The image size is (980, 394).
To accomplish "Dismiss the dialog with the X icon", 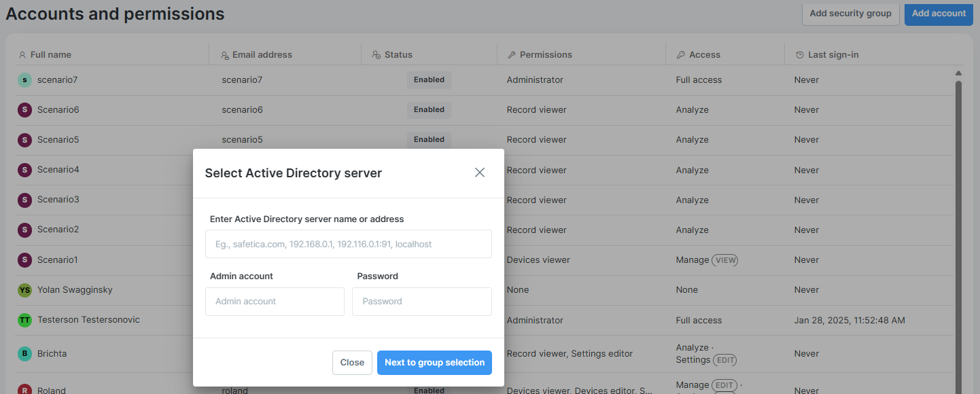I will [480, 173].
